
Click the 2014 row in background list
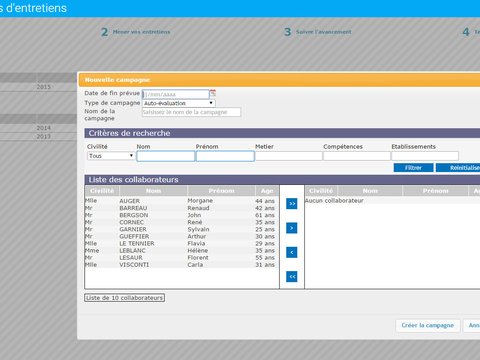(x=38, y=128)
